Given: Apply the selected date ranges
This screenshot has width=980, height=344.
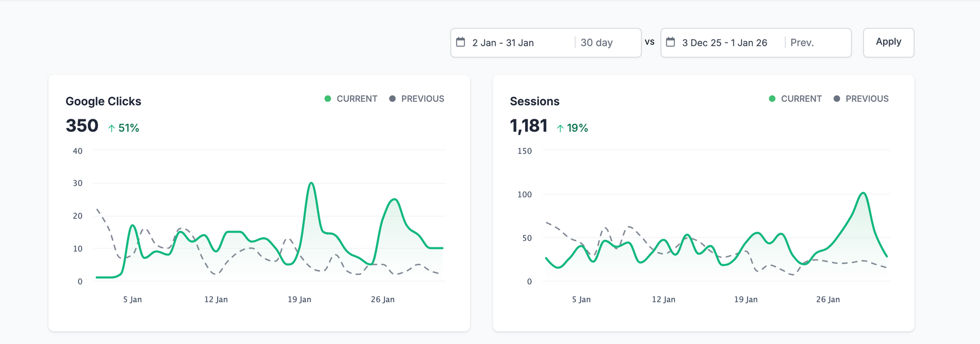Looking at the screenshot, I should 889,42.
